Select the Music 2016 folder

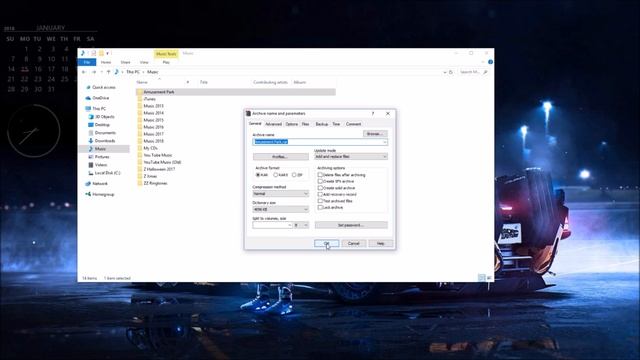(x=153, y=127)
